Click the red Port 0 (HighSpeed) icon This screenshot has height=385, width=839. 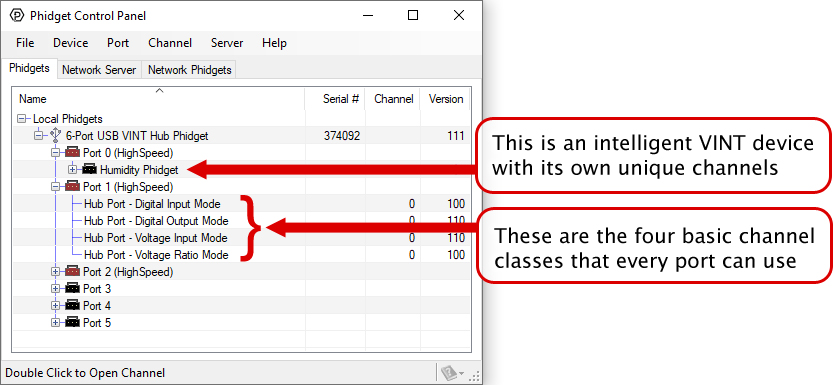73,153
